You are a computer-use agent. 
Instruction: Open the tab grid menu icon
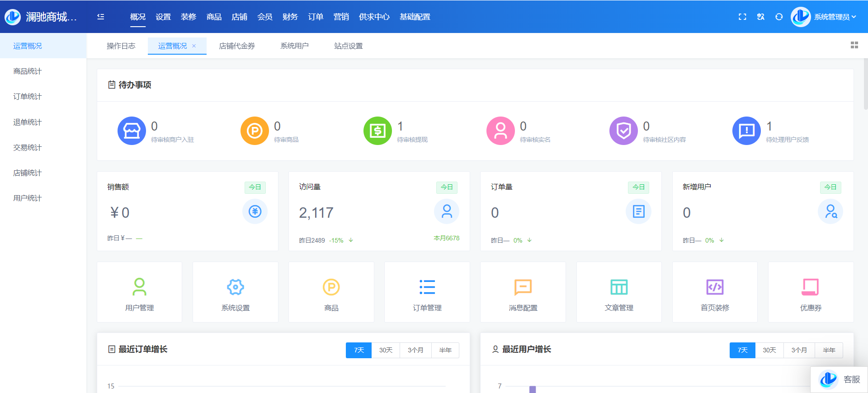pos(854,45)
